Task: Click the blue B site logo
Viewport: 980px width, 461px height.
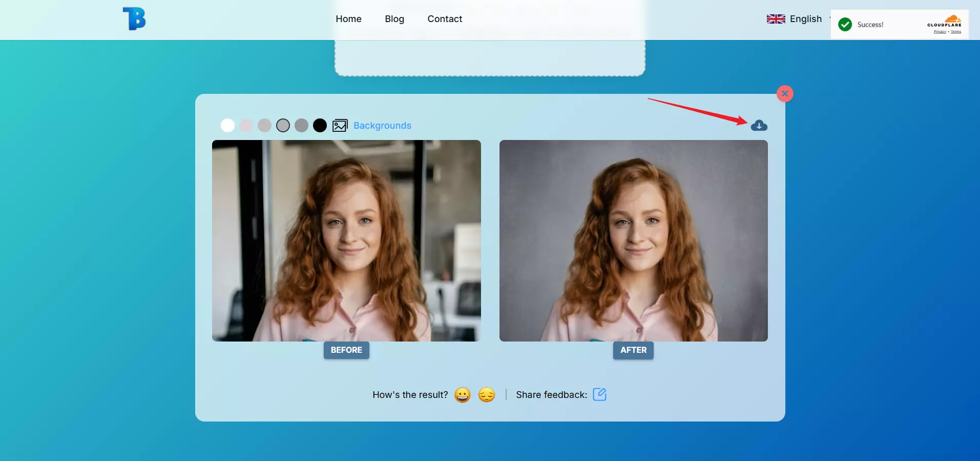Action: click(x=134, y=18)
